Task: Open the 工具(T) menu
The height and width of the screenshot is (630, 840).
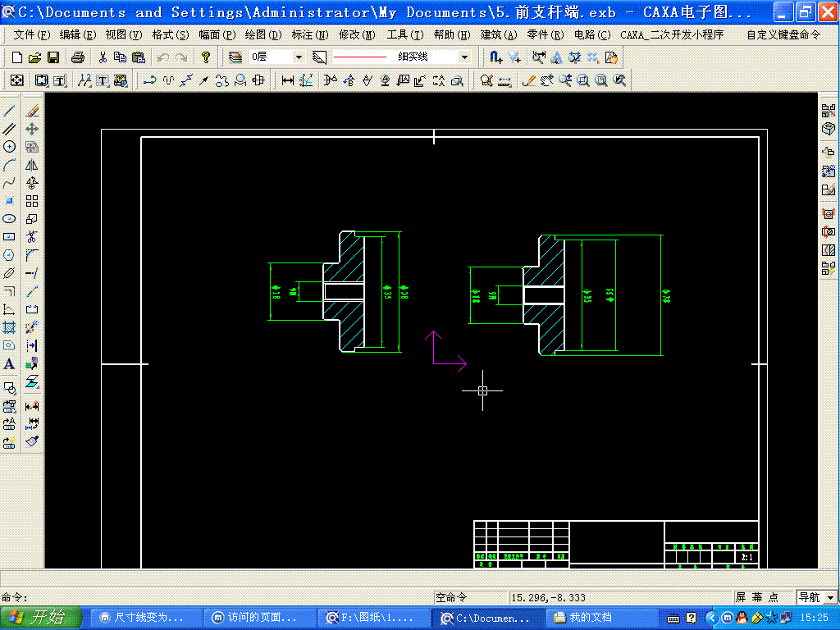Action: point(405,34)
